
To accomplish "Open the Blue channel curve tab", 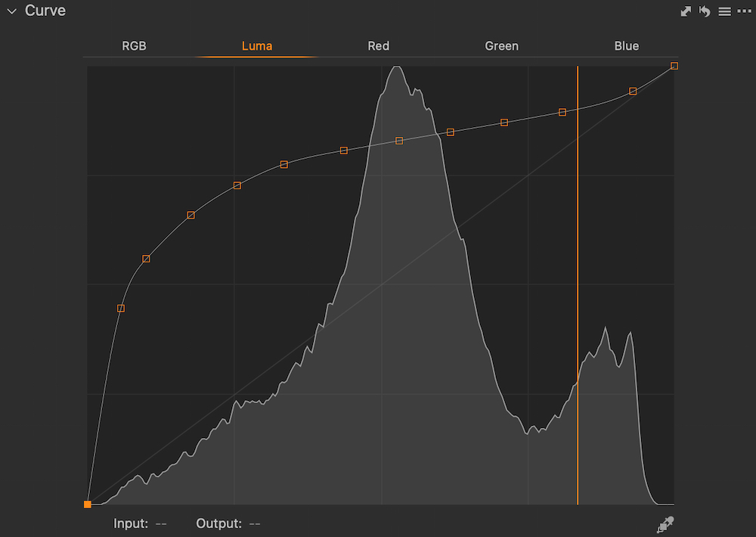I will click(x=627, y=46).
